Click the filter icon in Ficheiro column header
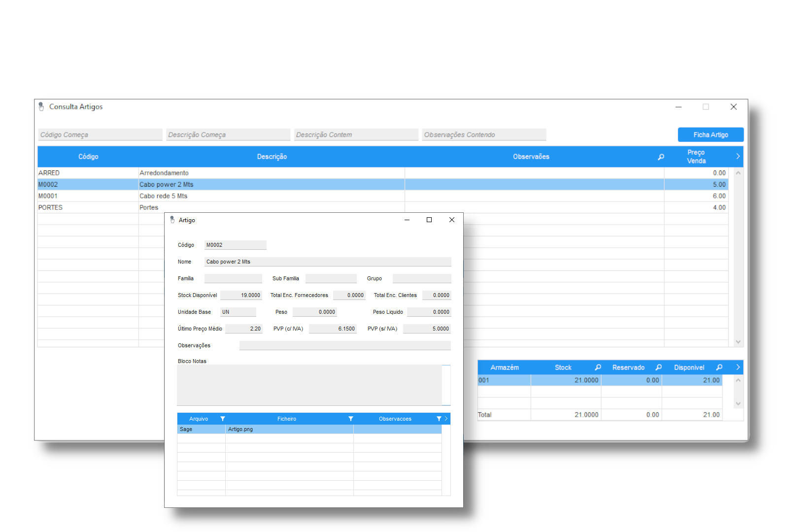Screen dimensions: 785x532 coord(351,419)
